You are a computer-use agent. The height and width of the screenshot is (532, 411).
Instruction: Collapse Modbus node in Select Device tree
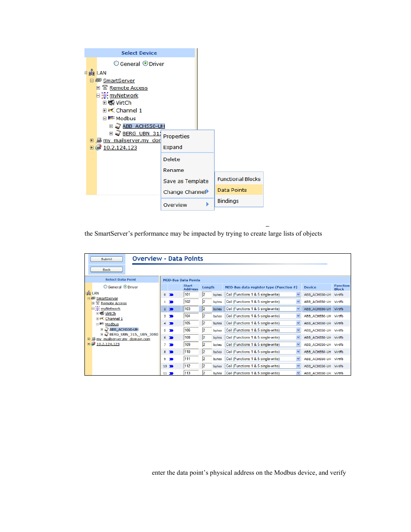[x=105, y=118]
